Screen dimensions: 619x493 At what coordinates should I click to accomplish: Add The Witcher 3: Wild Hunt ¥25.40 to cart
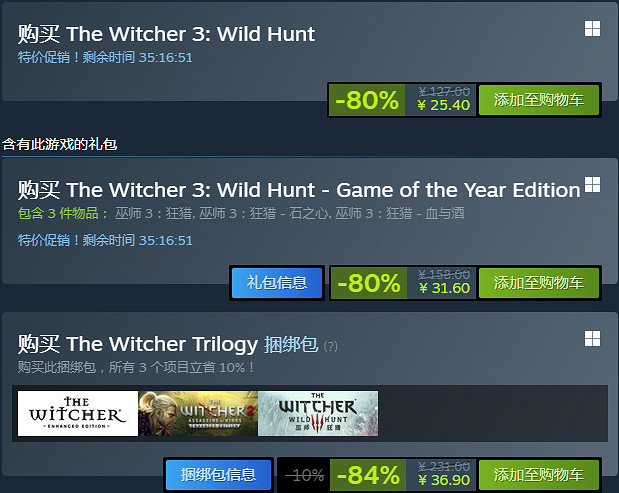[x=539, y=99]
